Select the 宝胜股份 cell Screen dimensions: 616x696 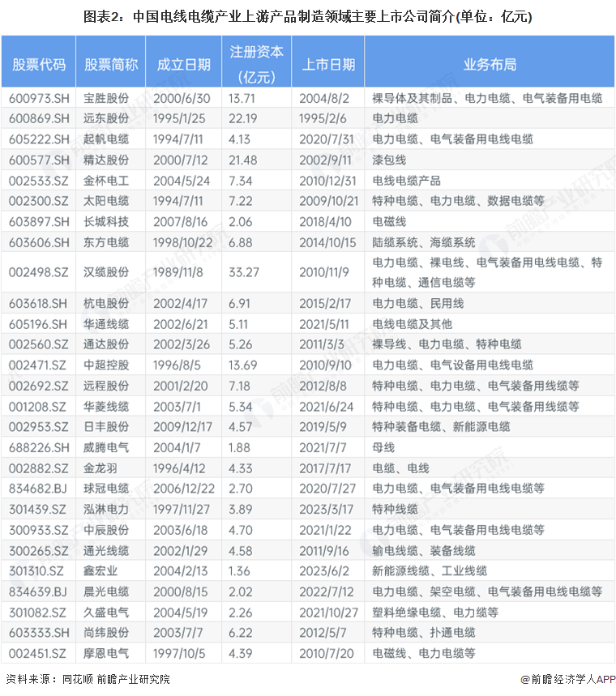click(106, 98)
